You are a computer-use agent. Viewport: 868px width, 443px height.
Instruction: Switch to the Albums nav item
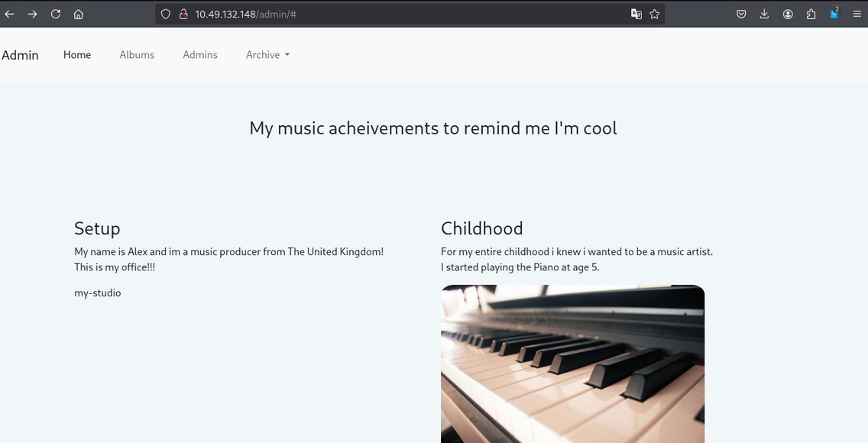point(137,55)
